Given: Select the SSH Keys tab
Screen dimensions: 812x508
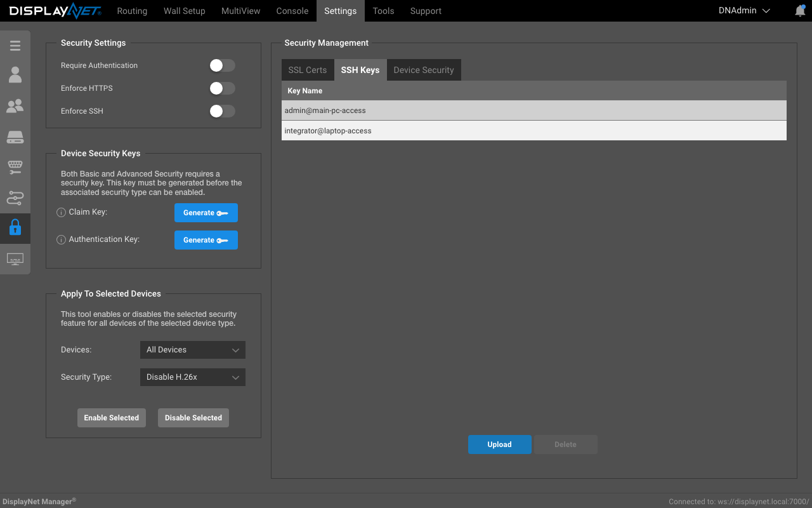Looking at the screenshot, I should 360,70.
